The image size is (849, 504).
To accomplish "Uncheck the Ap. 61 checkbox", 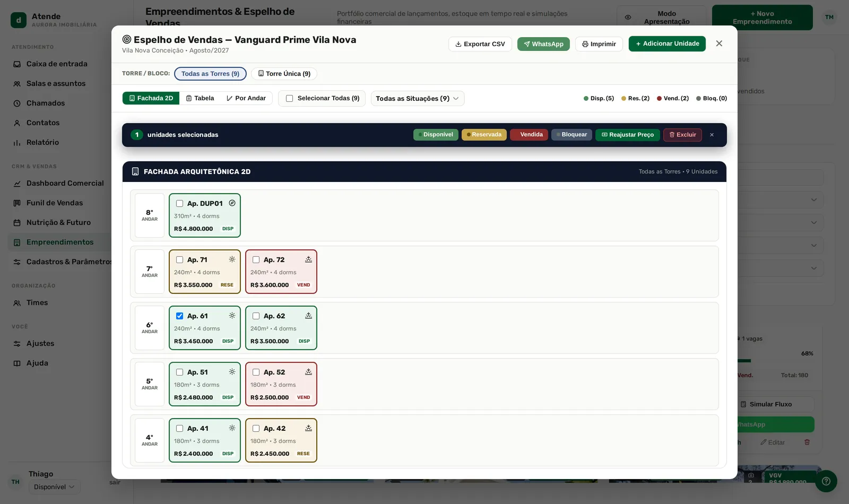I will pos(179,316).
